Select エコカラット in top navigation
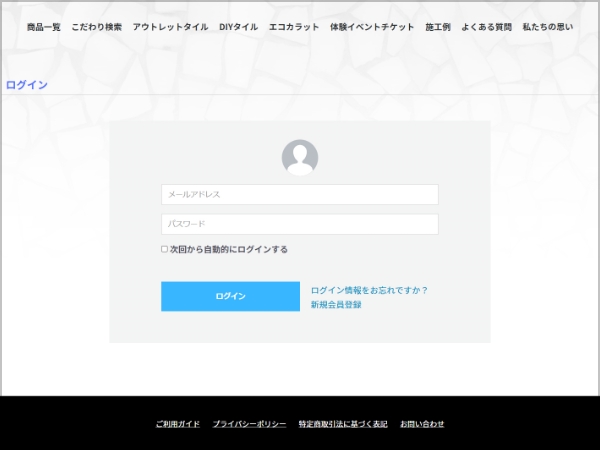The height and width of the screenshot is (450, 600). [x=294, y=27]
